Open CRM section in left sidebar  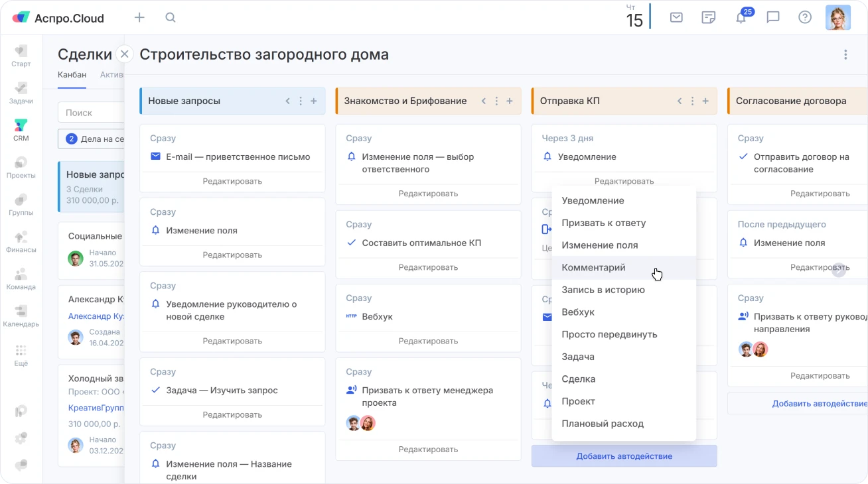[21, 130]
